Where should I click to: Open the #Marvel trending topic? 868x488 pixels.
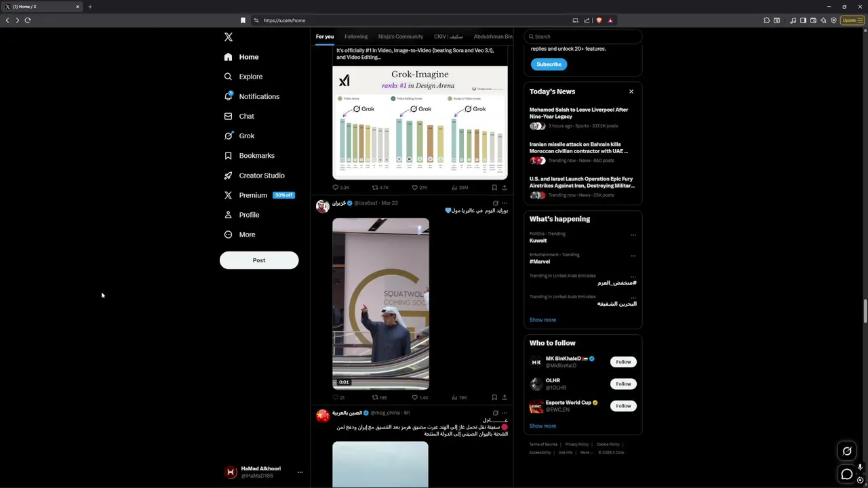click(540, 262)
